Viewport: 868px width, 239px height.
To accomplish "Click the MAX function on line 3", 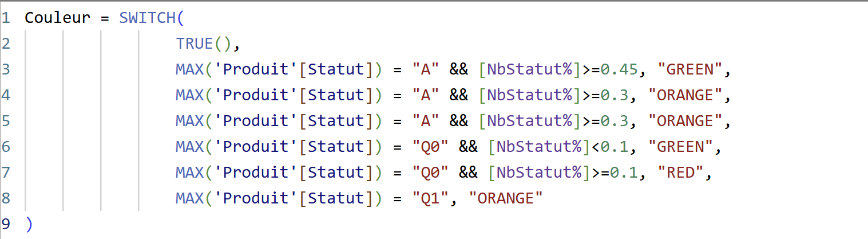I will tap(189, 69).
